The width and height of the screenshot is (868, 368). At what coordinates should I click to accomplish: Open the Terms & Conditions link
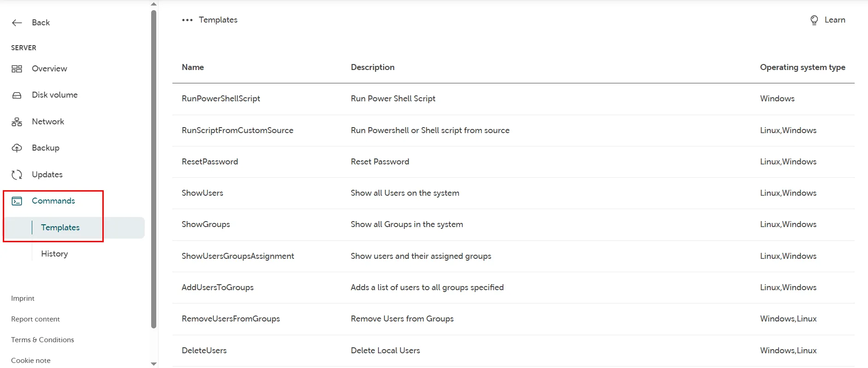click(42, 340)
